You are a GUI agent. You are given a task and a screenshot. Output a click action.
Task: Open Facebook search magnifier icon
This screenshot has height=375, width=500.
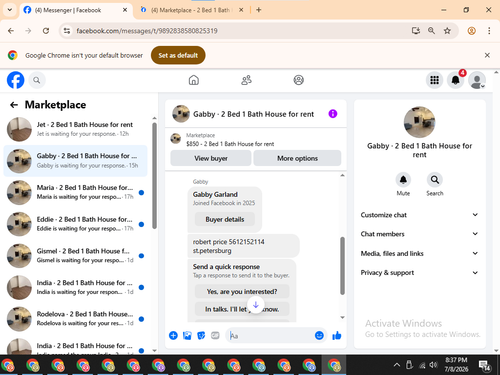point(37,80)
